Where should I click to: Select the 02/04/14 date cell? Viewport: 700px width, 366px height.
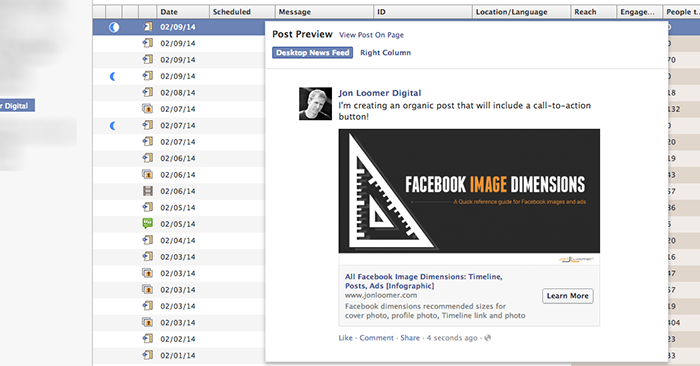[178, 241]
